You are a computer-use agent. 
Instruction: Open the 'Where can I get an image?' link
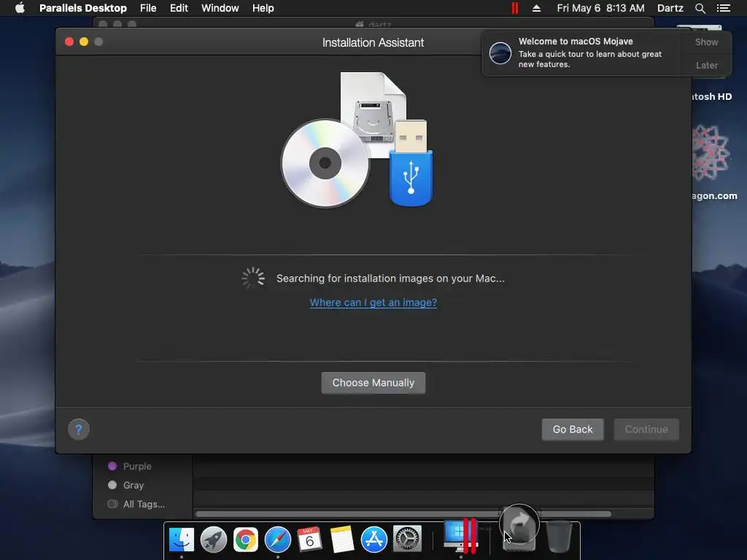tap(373, 303)
